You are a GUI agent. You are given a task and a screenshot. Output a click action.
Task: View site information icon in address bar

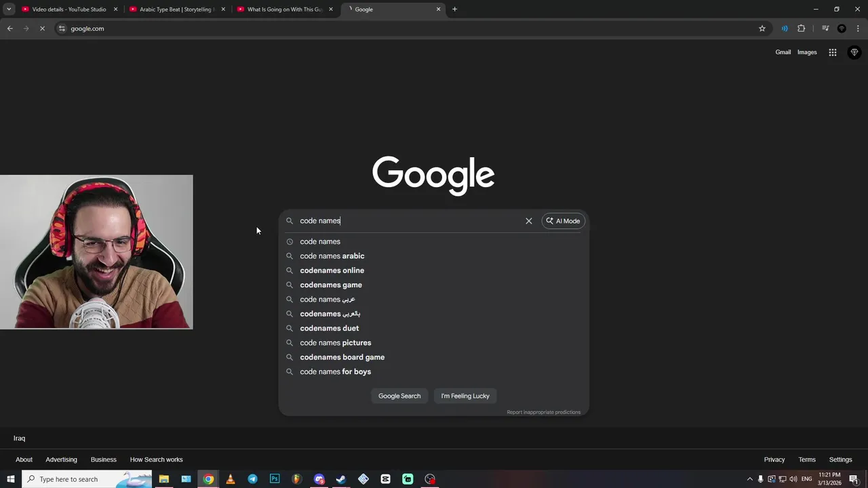click(x=62, y=28)
